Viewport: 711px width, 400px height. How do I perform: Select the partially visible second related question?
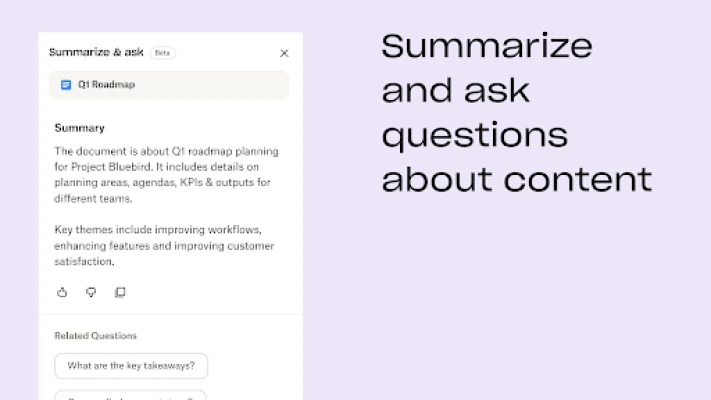coord(131,395)
